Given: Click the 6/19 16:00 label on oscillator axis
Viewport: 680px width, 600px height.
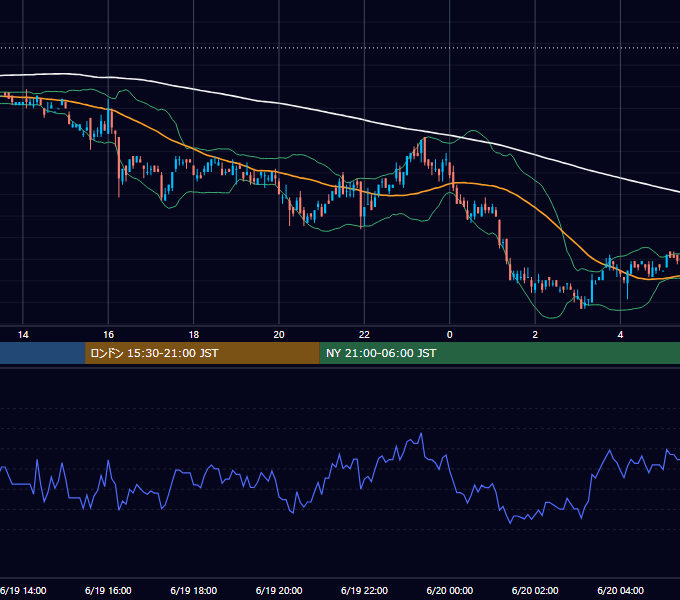Looking at the screenshot, I should point(108,591).
